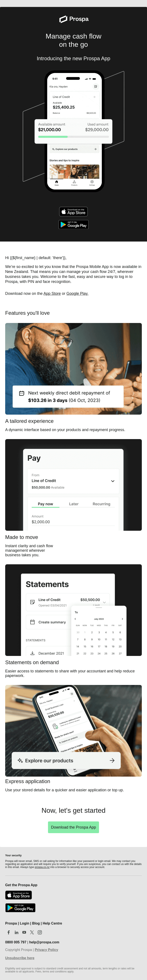Open the Facebook icon in the footer

pyautogui.click(x=9, y=932)
